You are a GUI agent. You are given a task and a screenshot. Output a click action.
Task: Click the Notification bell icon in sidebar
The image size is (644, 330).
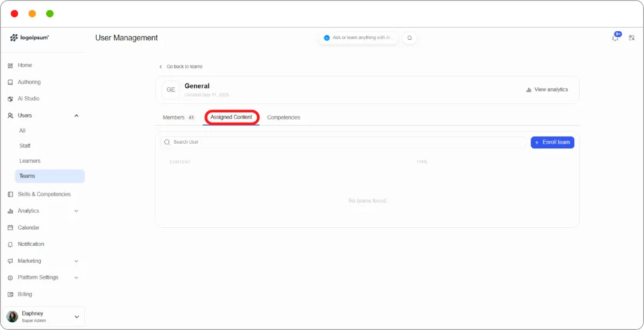pyautogui.click(x=10, y=244)
